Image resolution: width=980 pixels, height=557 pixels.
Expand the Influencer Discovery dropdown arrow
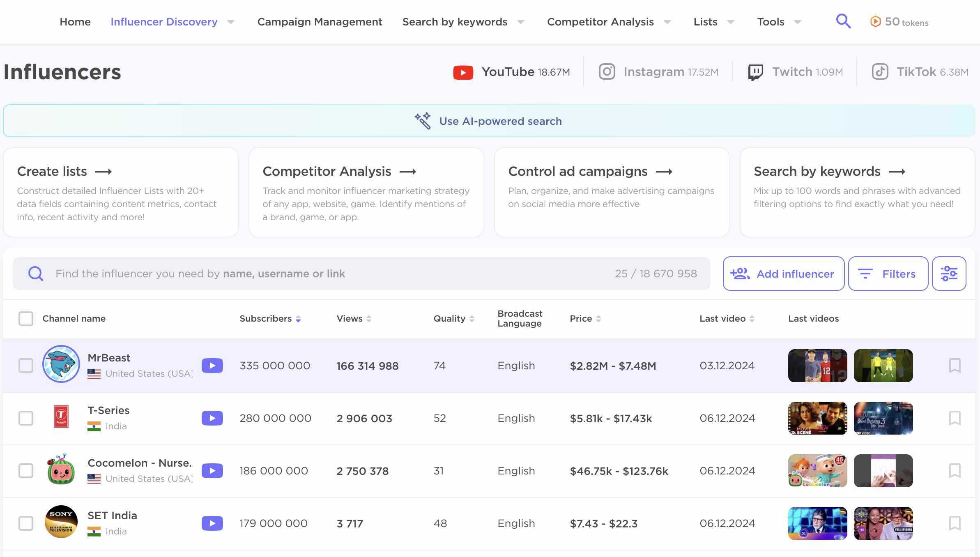click(x=231, y=22)
